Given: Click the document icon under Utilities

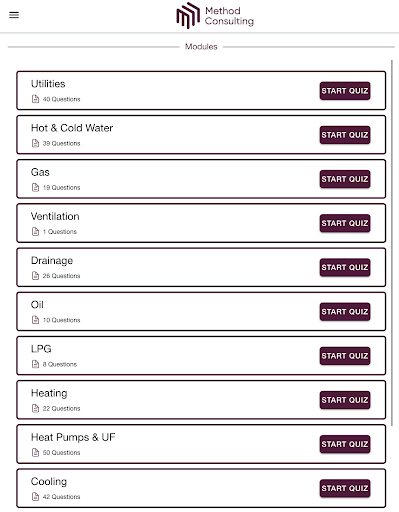Looking at the screenshot, I should [35, 99].
